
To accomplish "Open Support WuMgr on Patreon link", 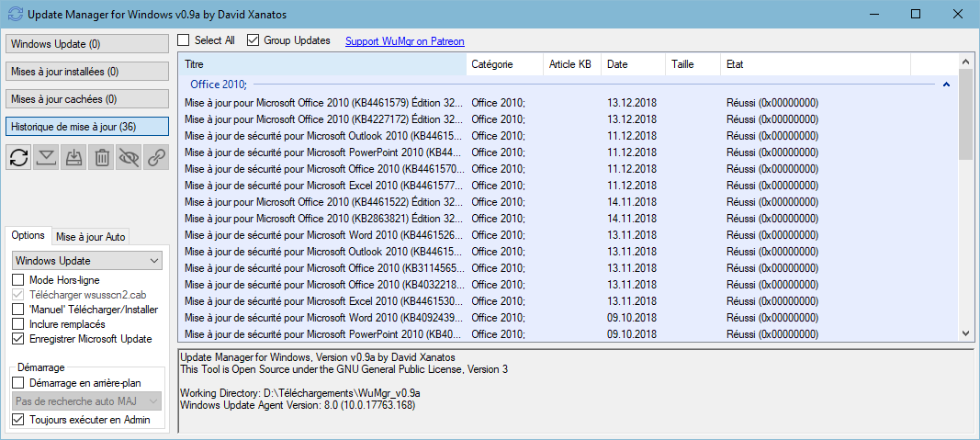I will [404, 41].
